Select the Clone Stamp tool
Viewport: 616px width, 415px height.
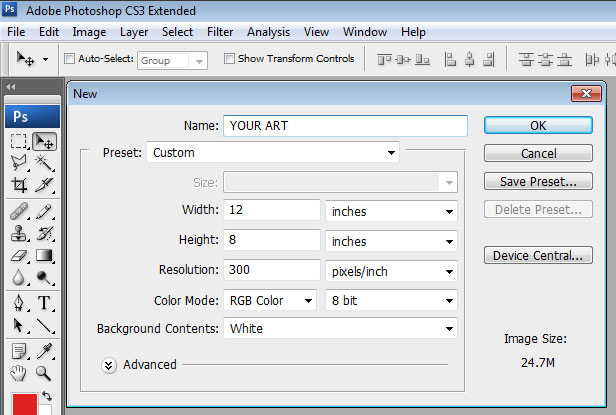tap(18, 233)
